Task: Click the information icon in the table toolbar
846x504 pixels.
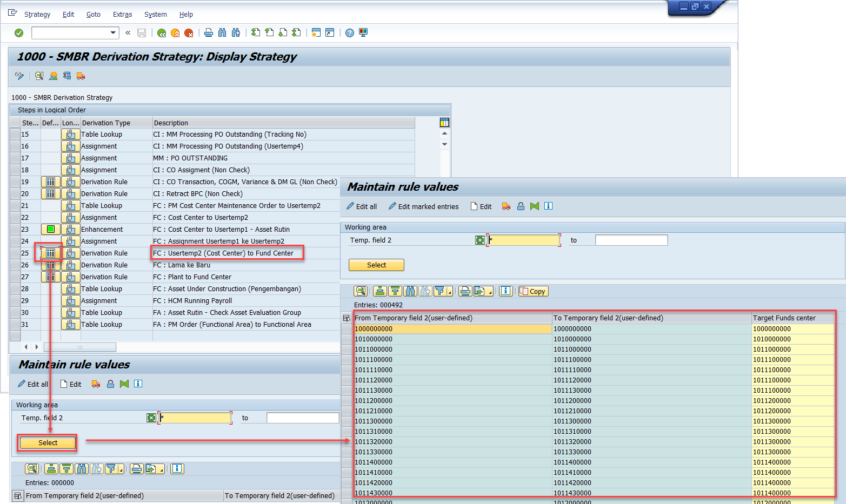Action: click(x=506, y=291)
